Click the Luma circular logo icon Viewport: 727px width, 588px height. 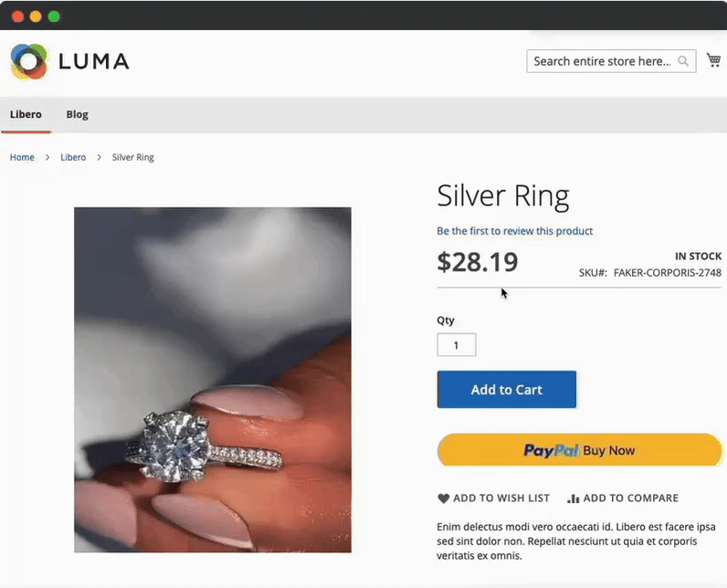pyautogui.click(x=28, y=61)
